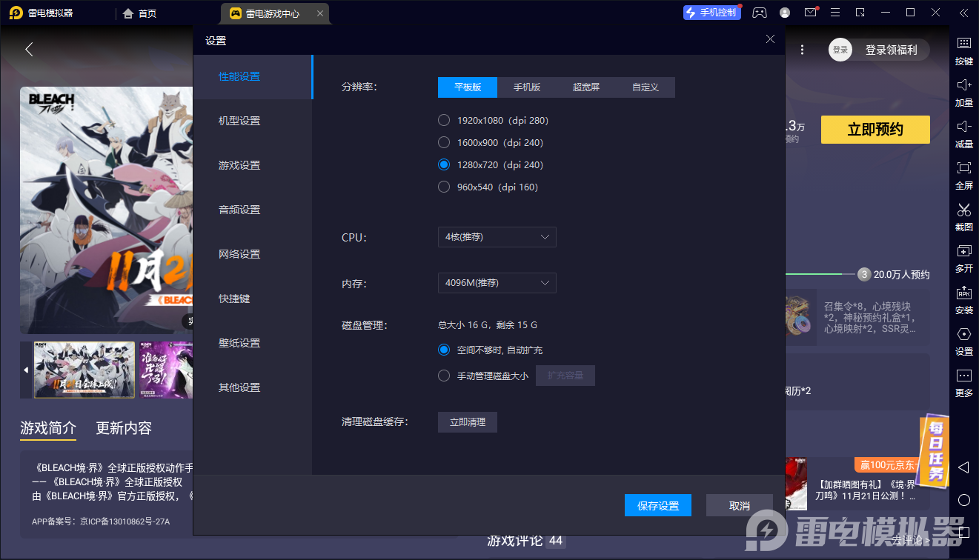Open the 4096M memory dropdown
Viewport: 979px width, 560px height.
497,283
